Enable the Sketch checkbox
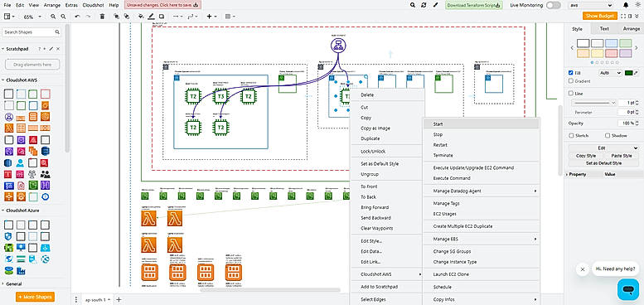Screen dimensions: 644x305 coord(571,135)
